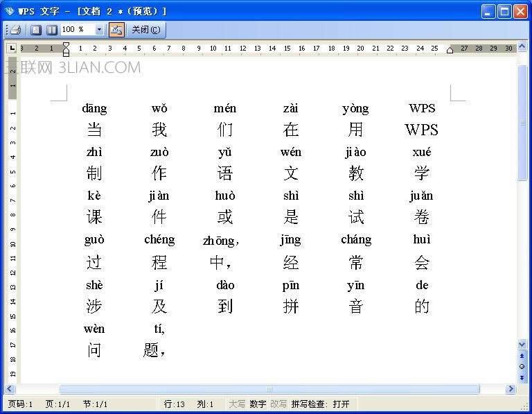The height and width of the screenshot is (414, 532).
Task: Click the vertical scrollbar up arrow
Action: pos(522,46)
